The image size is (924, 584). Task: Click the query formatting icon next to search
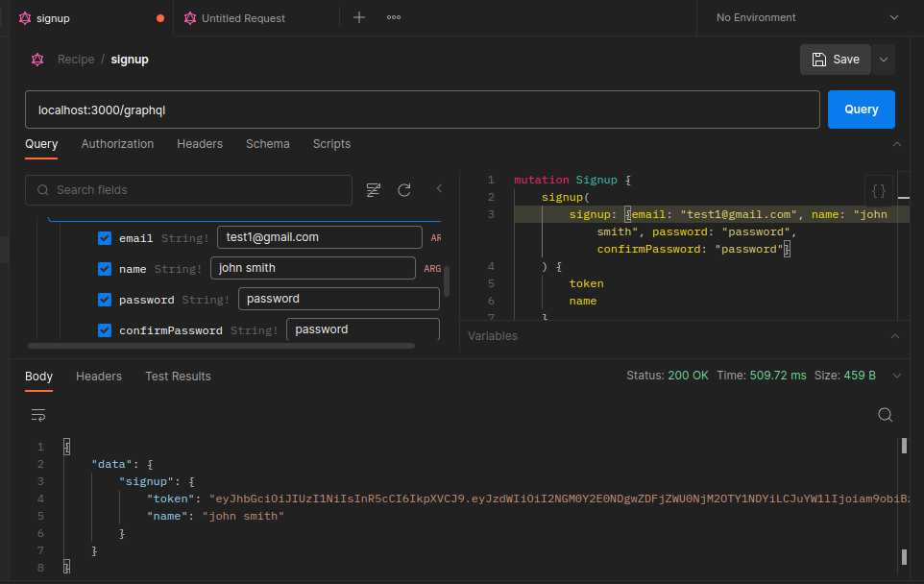[373, 190]
